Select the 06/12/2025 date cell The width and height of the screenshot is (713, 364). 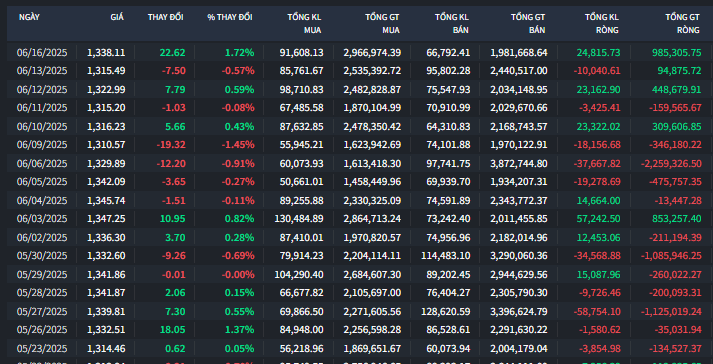(42, 89)
